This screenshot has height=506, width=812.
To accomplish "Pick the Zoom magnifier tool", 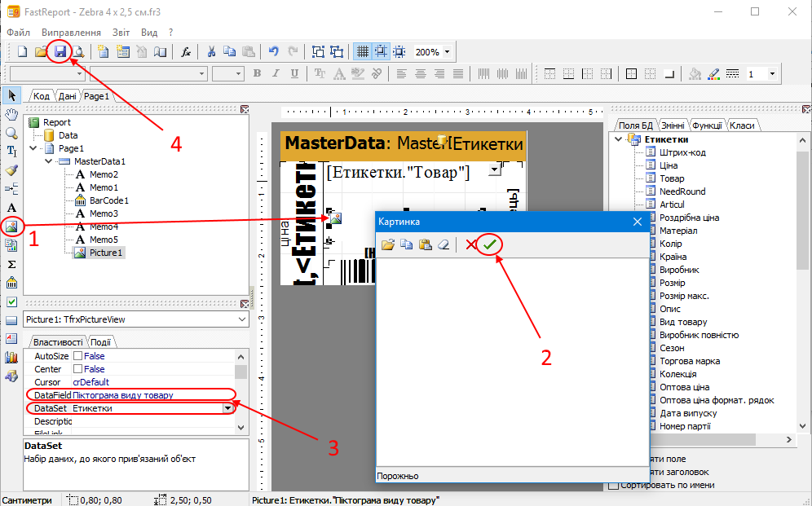I will tap(11, 133).
